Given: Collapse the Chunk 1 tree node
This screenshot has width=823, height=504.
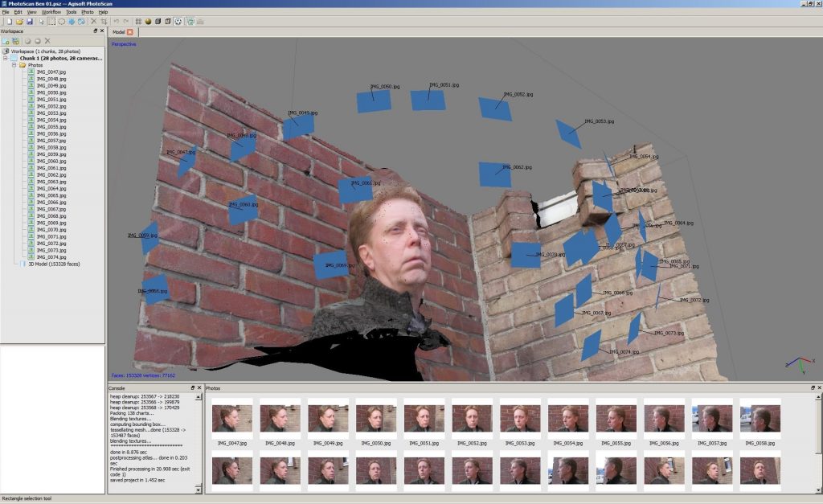Looking at the screenshot, I should (x=5, y=58).
